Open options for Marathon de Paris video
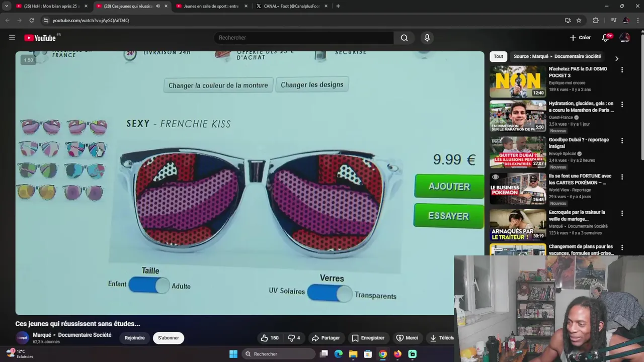Screen dimensions: 644x362 coord(622,105)
